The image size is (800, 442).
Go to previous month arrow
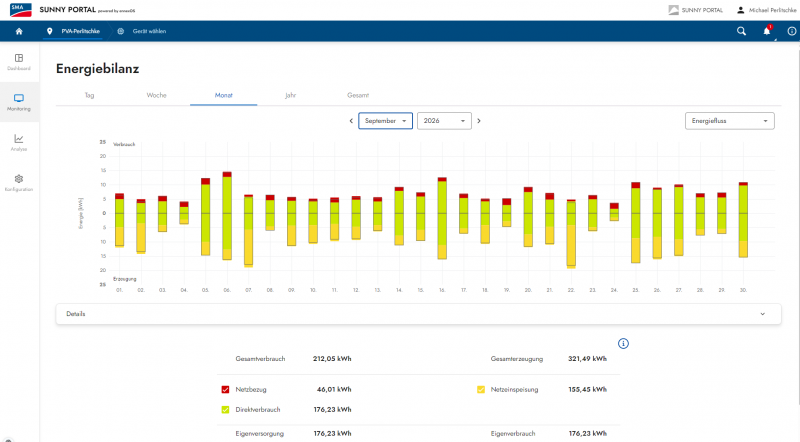click(351, 121)
